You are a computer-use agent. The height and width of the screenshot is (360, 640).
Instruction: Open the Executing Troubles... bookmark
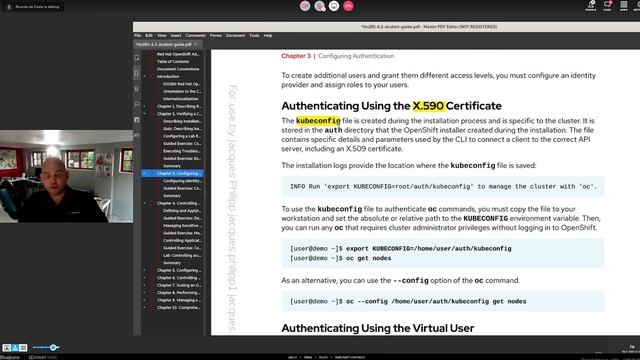pos(182,151)
